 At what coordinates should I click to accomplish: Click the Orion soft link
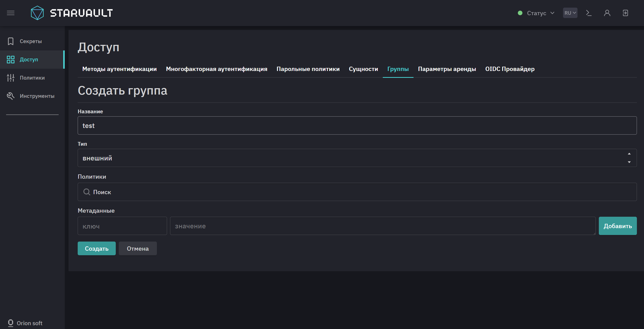(x=29, y=323)
